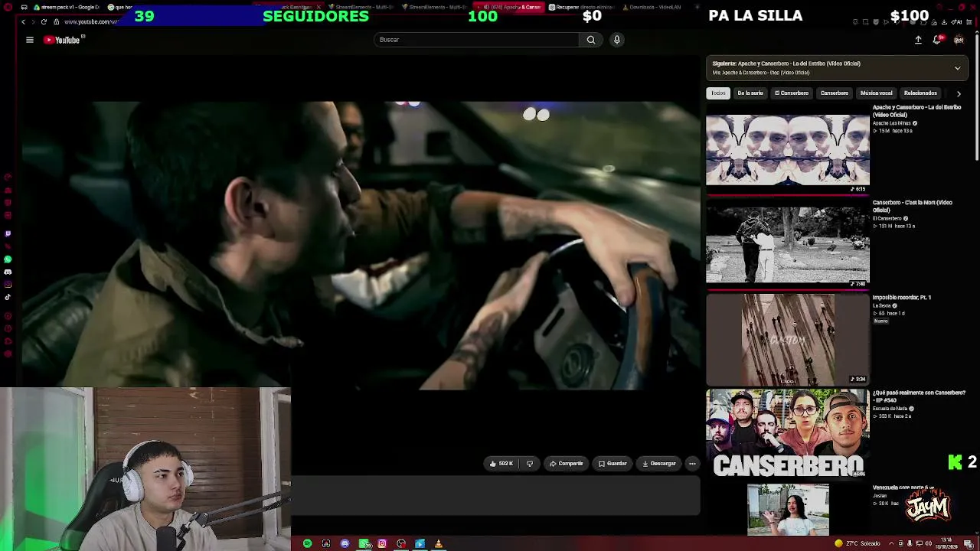This screenshot has width=980, height=551.
Task: Select the Todos filter chip
Action: point(718,93)
